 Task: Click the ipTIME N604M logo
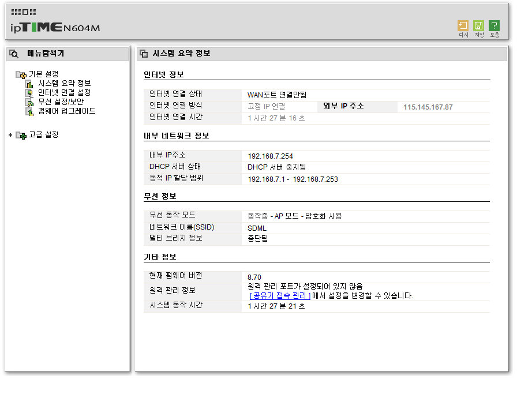click(x=55, y=27)
